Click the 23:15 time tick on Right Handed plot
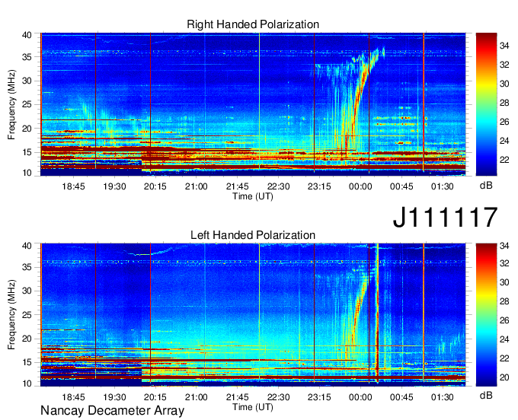 pos(319,186)
